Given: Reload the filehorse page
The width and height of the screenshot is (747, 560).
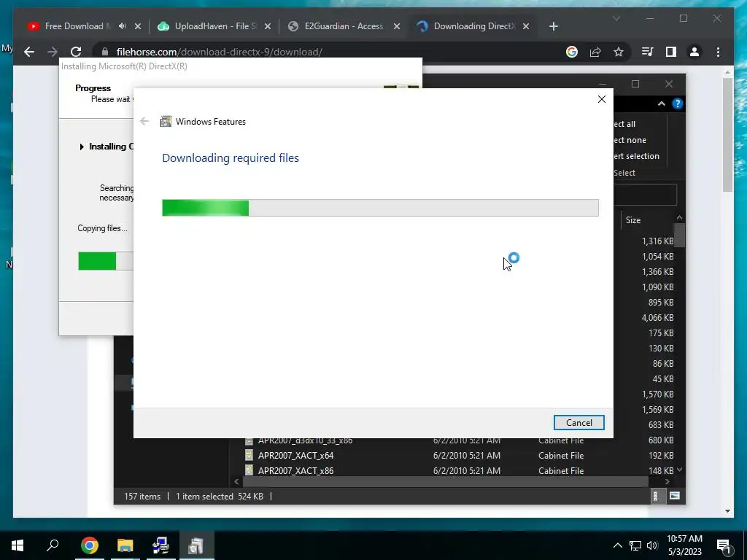Looking at the screenshot, I should point(76,52).
